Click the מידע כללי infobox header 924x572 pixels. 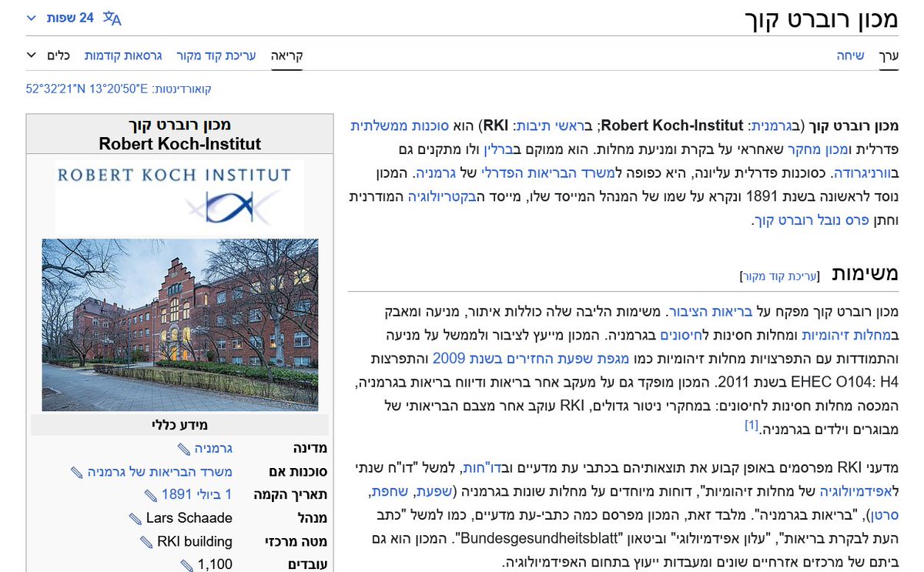pyautogui.click(x=180, y=425)
